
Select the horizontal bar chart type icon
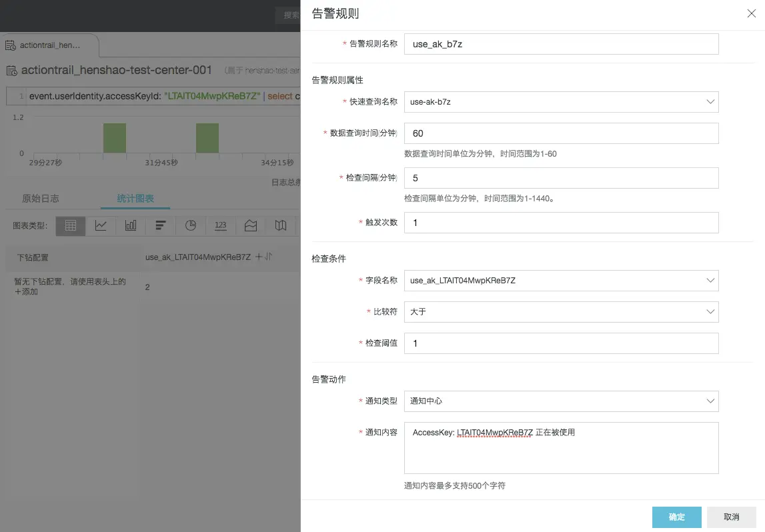point(161,226)
